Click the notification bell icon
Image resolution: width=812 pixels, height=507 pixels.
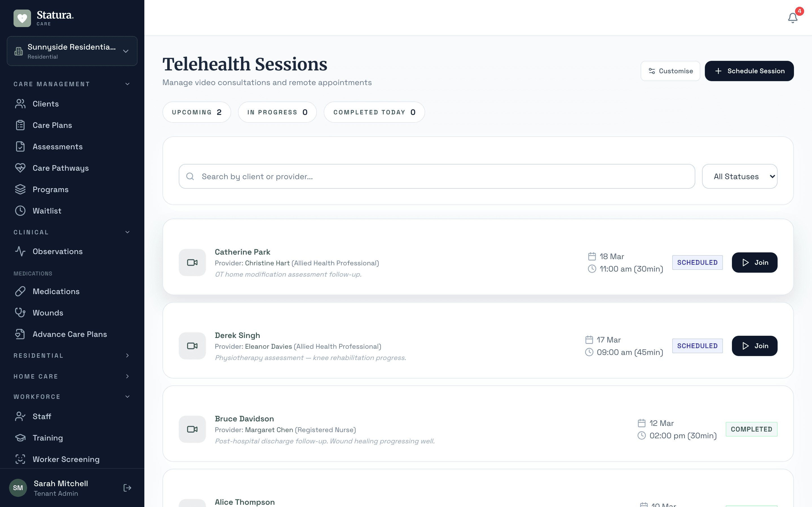[792, 18]
